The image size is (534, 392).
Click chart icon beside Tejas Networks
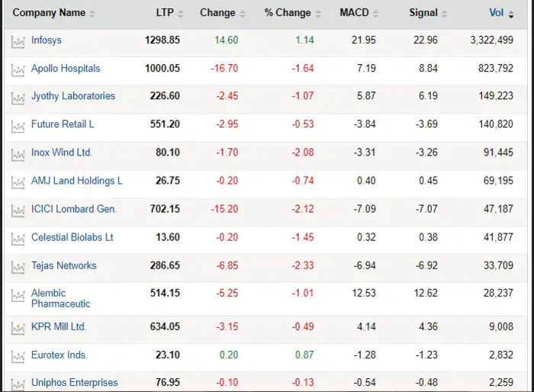click(x=18, y=267)
